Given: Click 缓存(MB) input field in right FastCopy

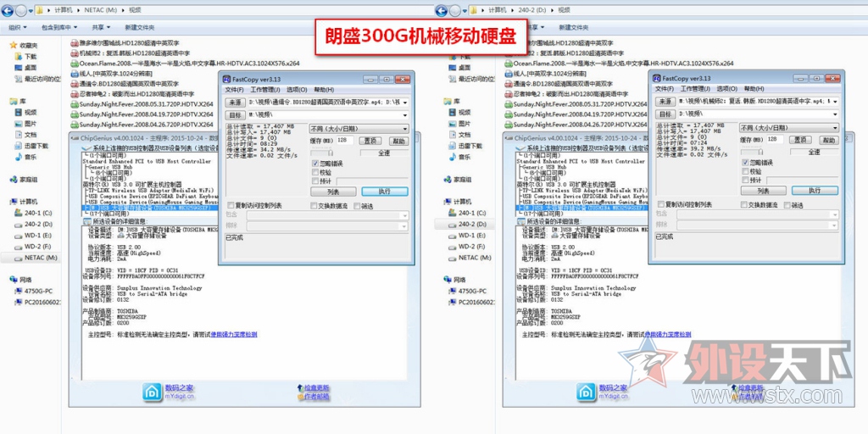Looking at the screenshot, I should click(x=775, y=140).
